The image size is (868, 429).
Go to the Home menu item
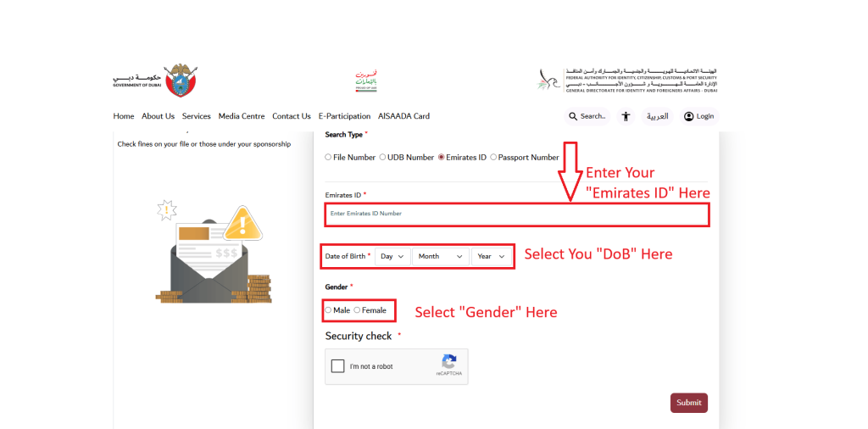124,116
